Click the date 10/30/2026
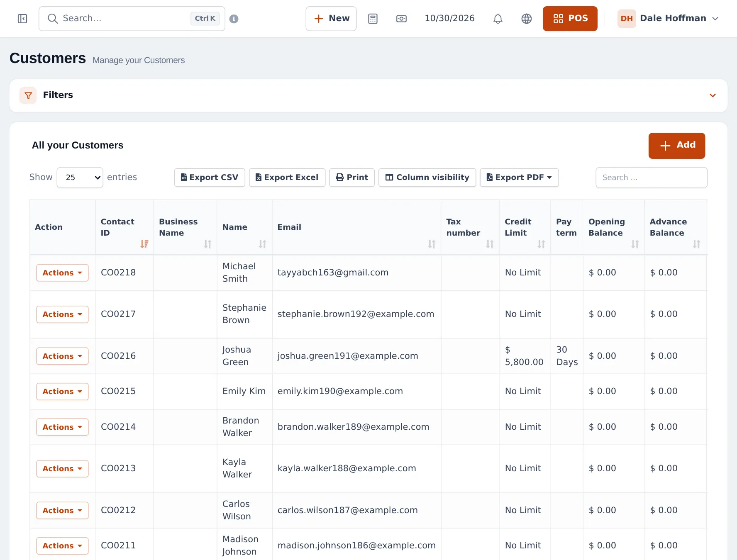This screenshot has width=737, height=560. [x=449, y=18]
